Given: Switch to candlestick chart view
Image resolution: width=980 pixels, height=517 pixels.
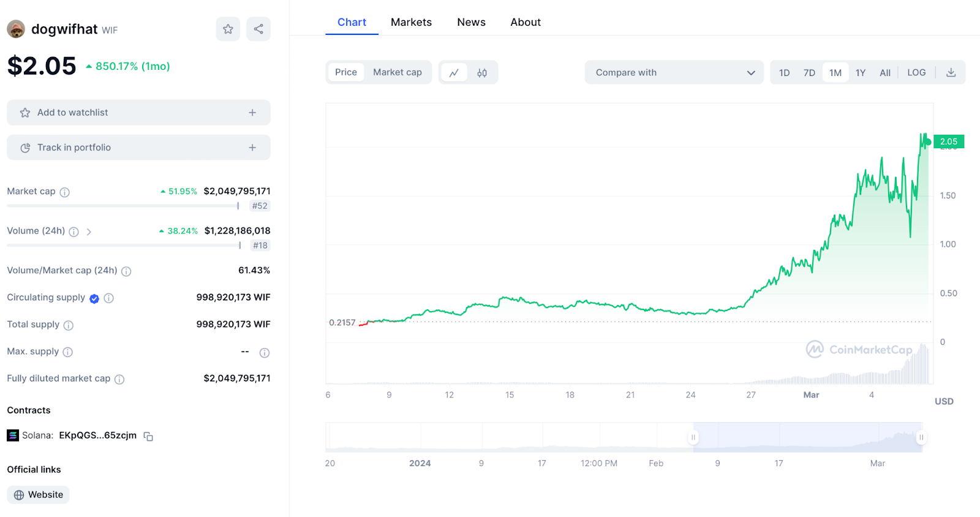Looking at the screenshot, I should (482, 73).
